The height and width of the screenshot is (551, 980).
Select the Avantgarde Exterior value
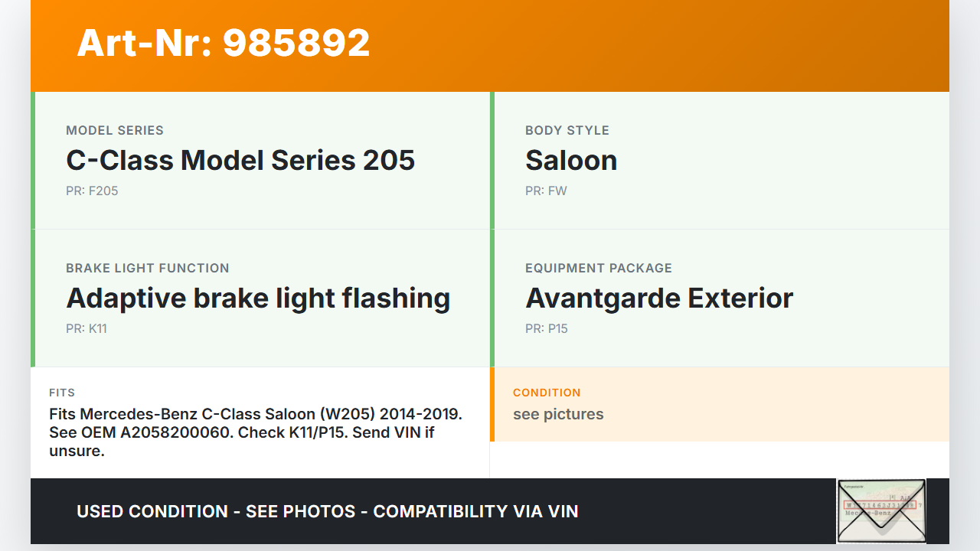coord(659,298)
